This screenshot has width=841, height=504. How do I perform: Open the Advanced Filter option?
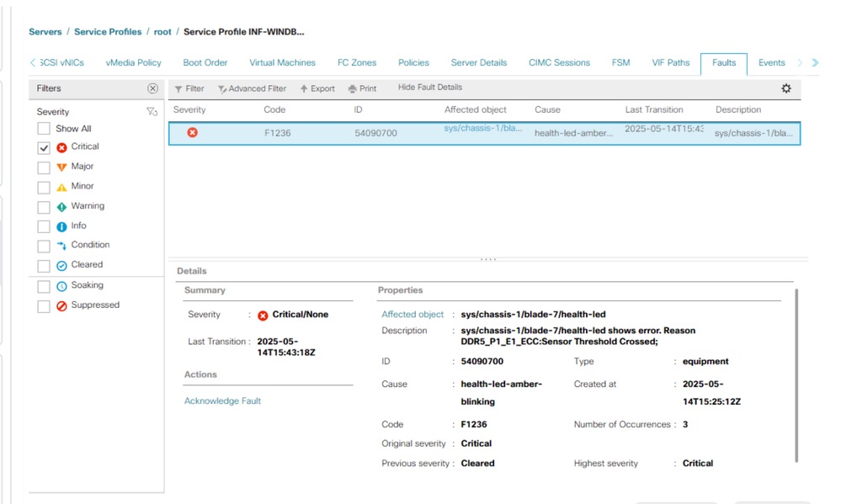click(x=252, y=88)
